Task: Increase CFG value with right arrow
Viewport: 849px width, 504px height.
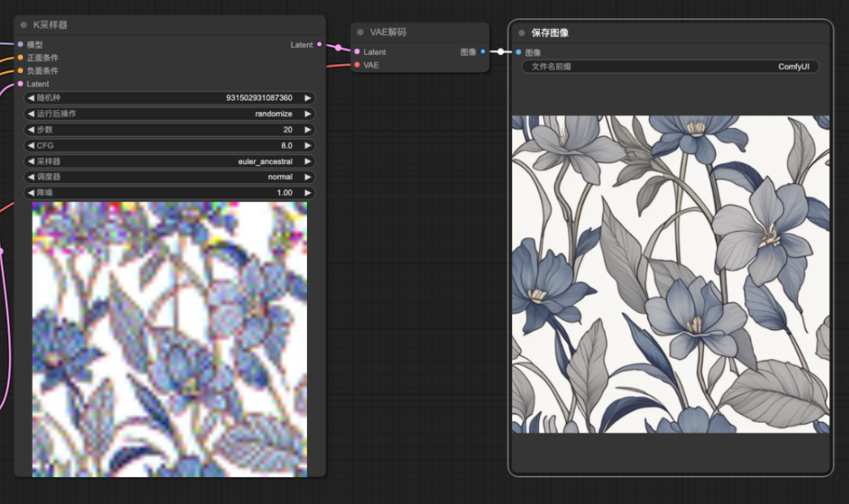Action: (x=308, y=146)
